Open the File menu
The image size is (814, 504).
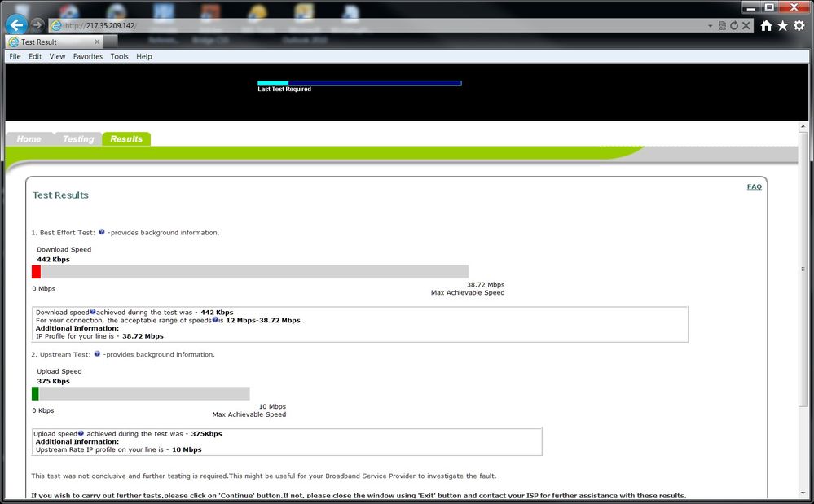pos(15,56)
